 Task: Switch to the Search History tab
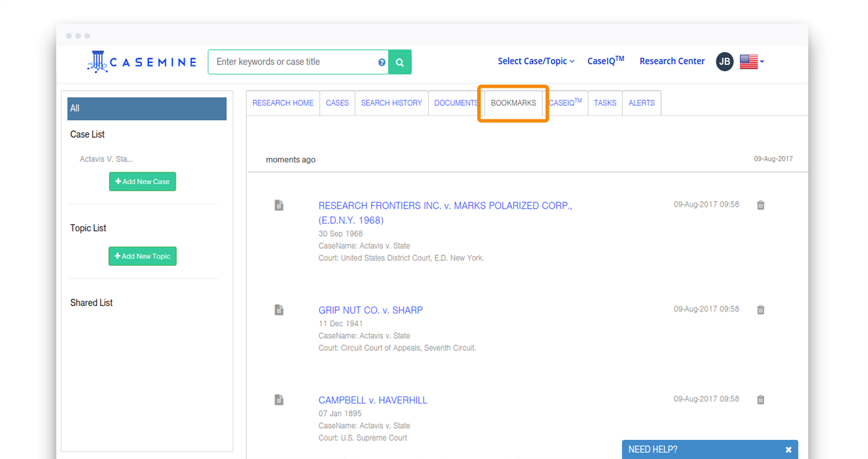(391, 103)
